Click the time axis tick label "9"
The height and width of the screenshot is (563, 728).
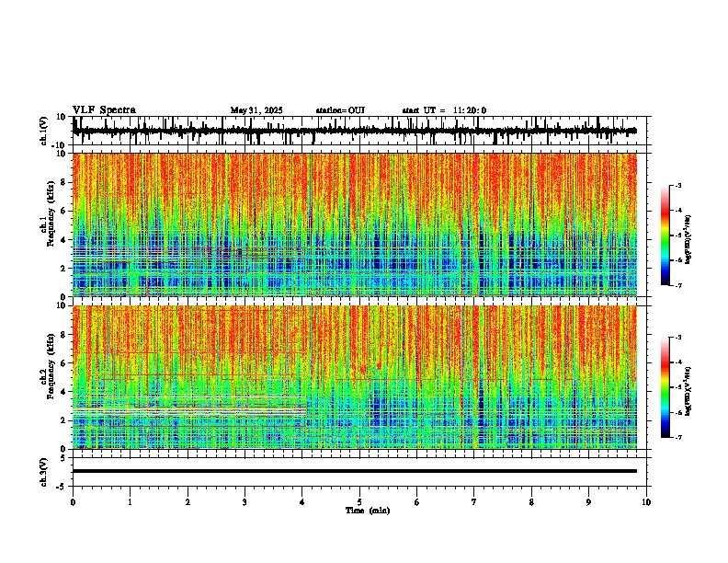tap(588, 502)
